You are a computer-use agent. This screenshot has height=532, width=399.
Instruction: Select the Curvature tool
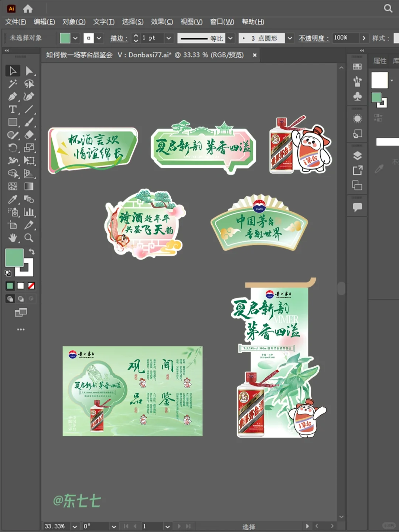29,97
